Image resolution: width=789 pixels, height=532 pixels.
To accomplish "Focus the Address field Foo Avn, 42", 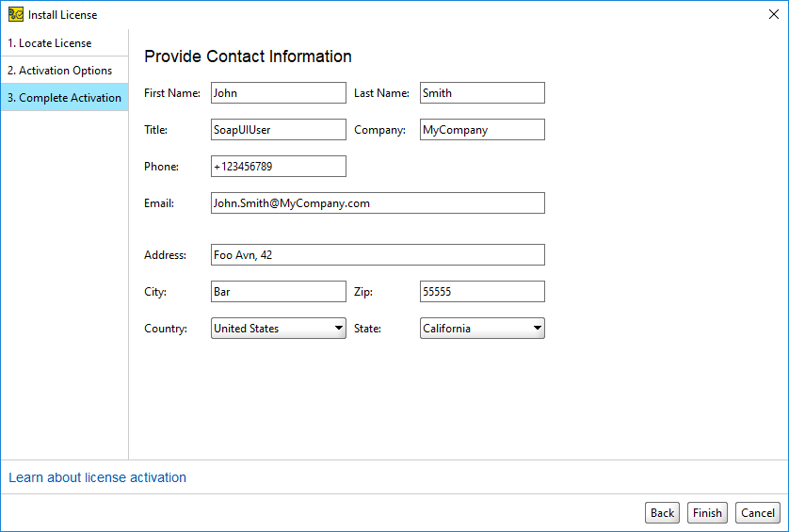I will 378,254.
